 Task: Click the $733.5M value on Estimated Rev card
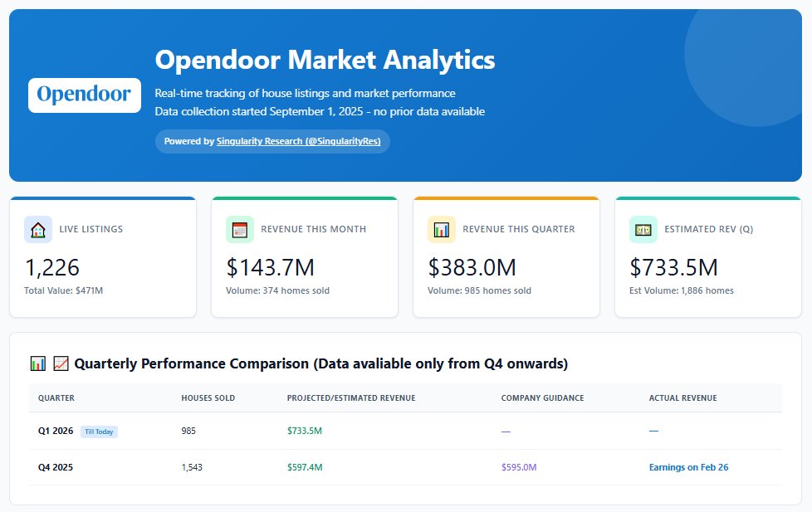click(x=673, y=268)
